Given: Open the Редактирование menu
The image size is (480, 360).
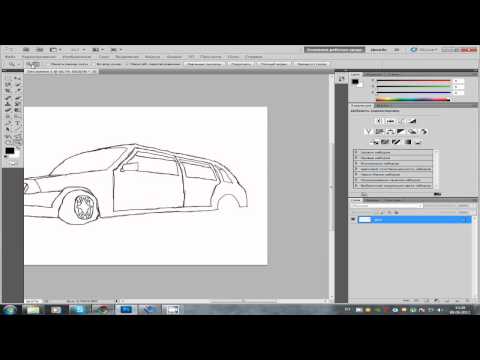Looking at the screenshot, I should (x=39, y=57).
